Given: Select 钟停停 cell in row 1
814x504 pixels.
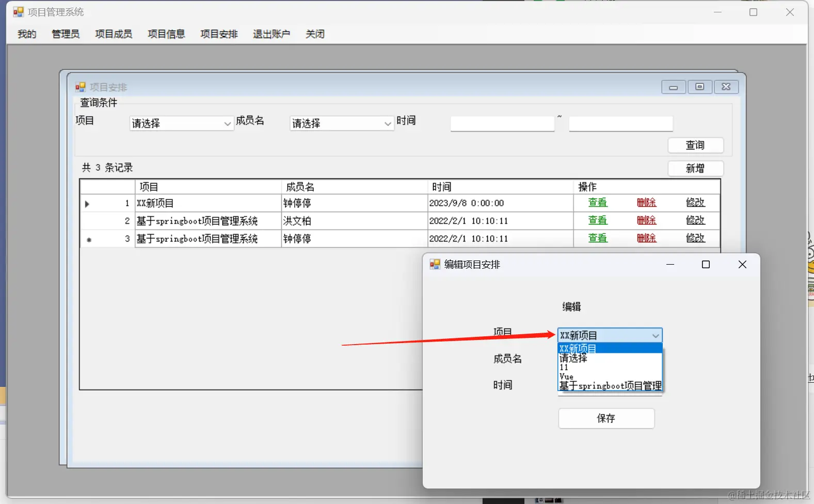Looking at the screenshot, I should 355,203.
